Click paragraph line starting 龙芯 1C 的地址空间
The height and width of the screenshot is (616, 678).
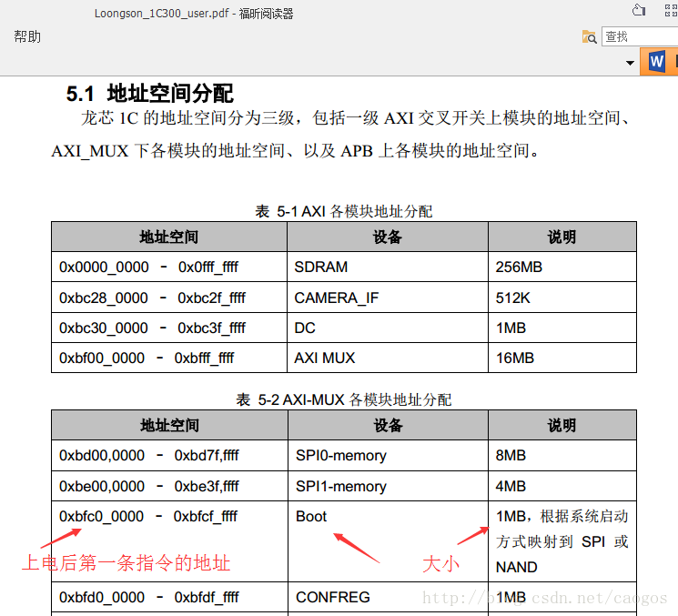click(x=356, y=118)
